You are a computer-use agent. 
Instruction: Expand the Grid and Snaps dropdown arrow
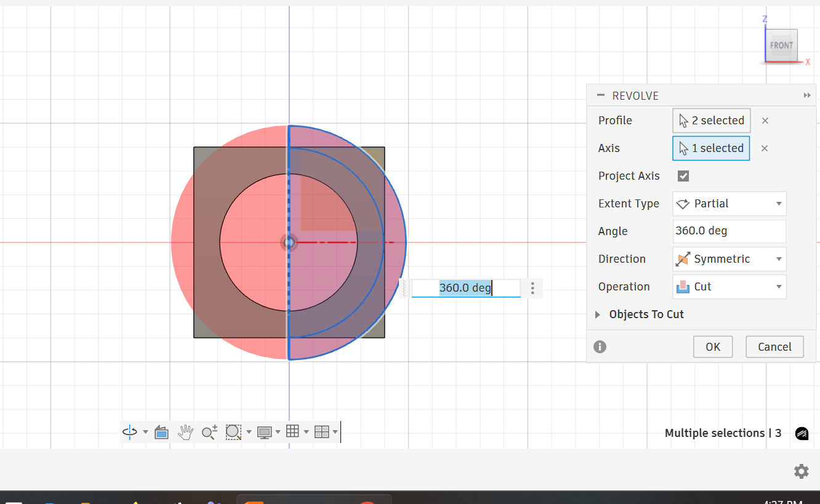coord(306,432)
